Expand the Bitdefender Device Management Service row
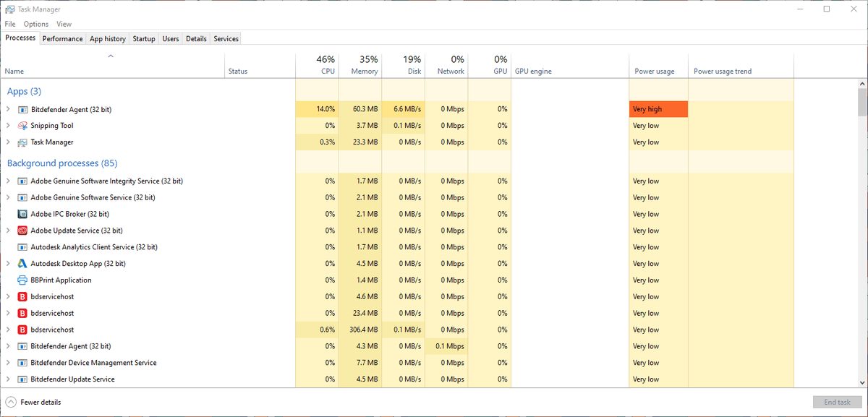 point(8,363)
